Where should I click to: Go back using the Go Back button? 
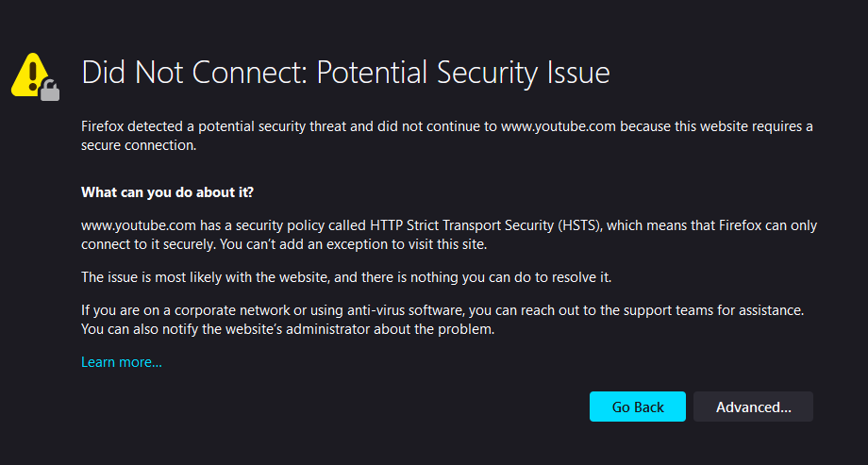tap(637, 407)
